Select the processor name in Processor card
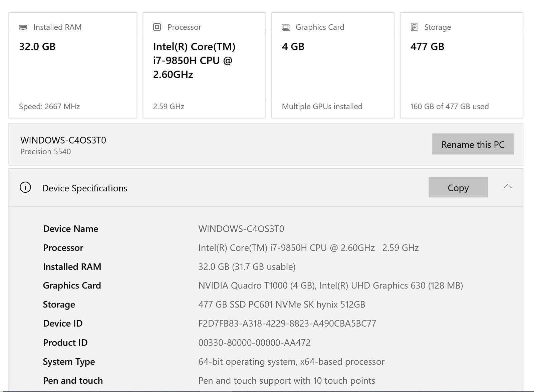Viewport: 534px width, 392px height. tap(194, 60)
